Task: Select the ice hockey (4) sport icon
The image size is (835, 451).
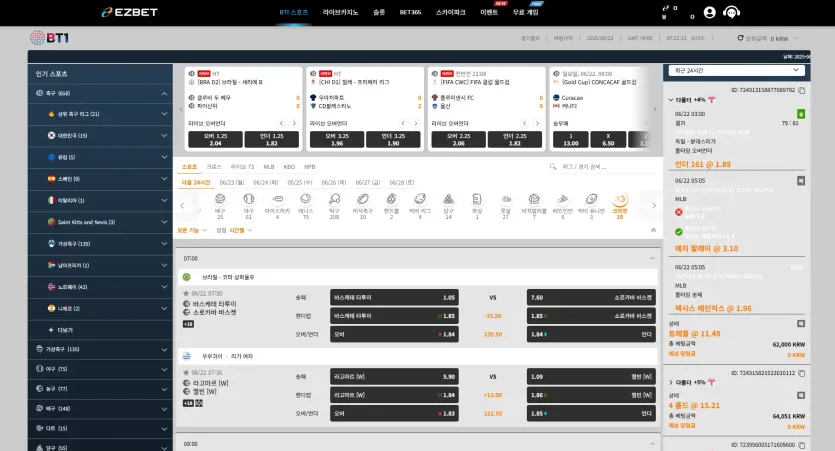Action: (x=277, y=199)
